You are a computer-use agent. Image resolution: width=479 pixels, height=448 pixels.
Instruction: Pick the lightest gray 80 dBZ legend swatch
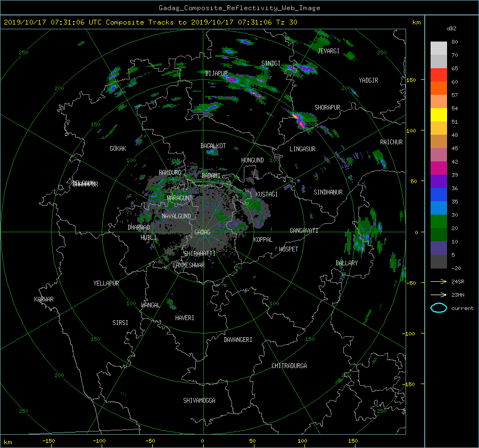coord(439,48)
